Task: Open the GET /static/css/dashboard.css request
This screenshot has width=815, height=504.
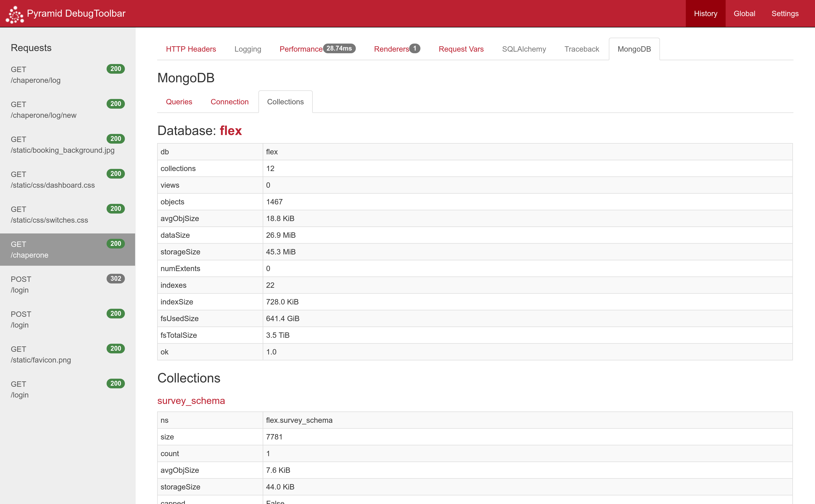Action: click(68, 180)
